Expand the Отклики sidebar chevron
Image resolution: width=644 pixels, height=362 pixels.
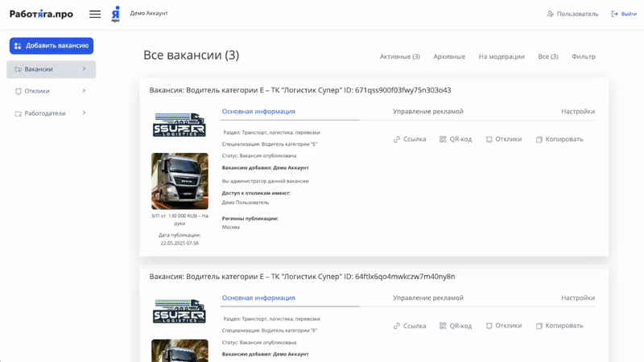[x=84, y=91]
